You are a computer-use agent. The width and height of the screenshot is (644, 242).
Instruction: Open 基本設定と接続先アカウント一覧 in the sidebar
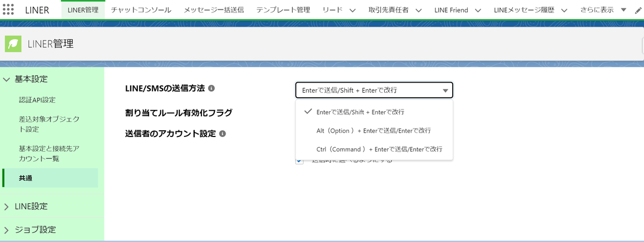[49, 153]
